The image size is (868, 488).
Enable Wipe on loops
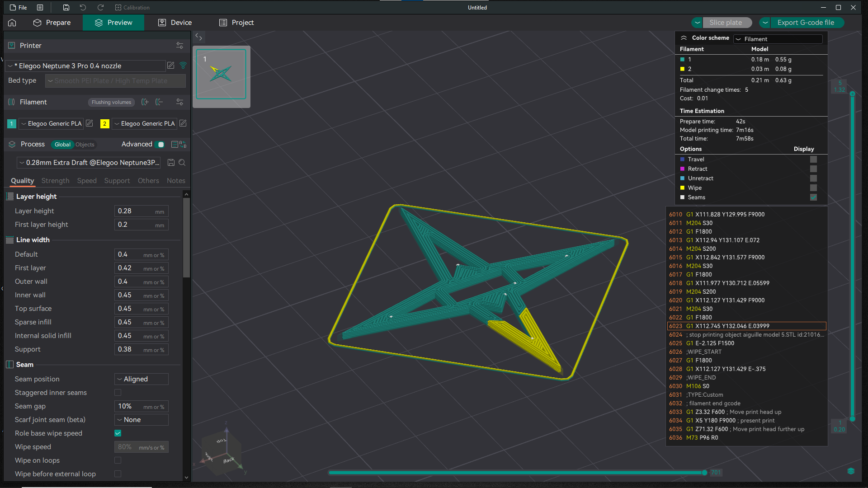pyautogui.click(x=118, y=460)
